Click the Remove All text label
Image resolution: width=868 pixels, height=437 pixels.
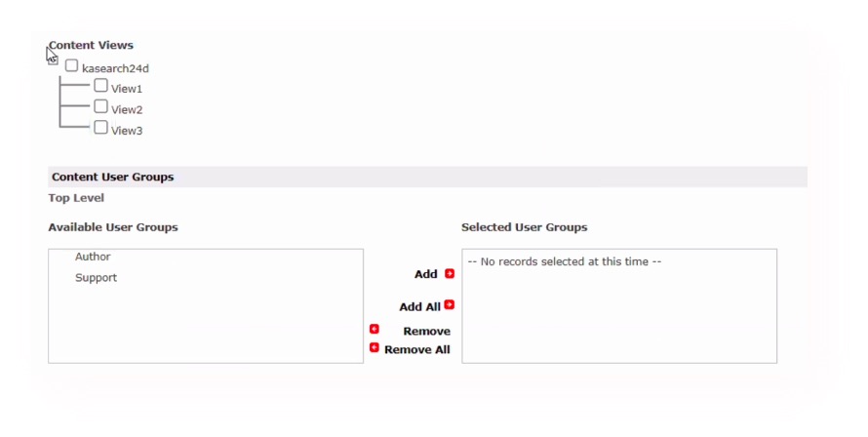tap(416, 349)
